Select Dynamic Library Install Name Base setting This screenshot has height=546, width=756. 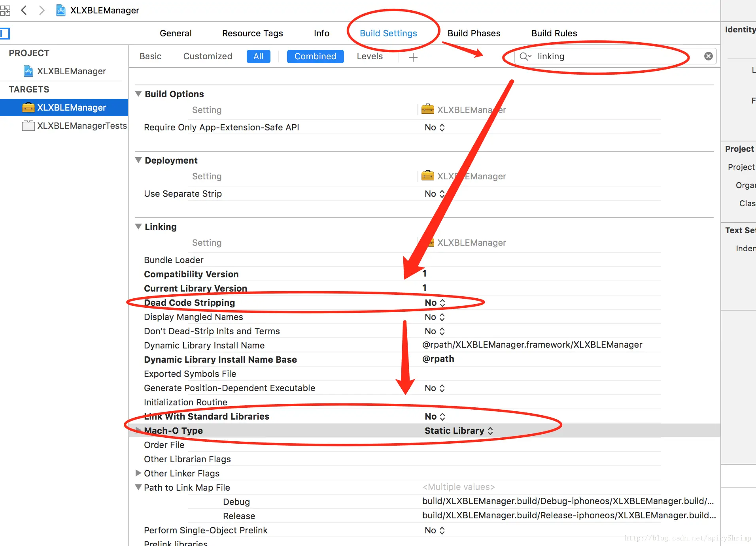click(x=220, y=360)
